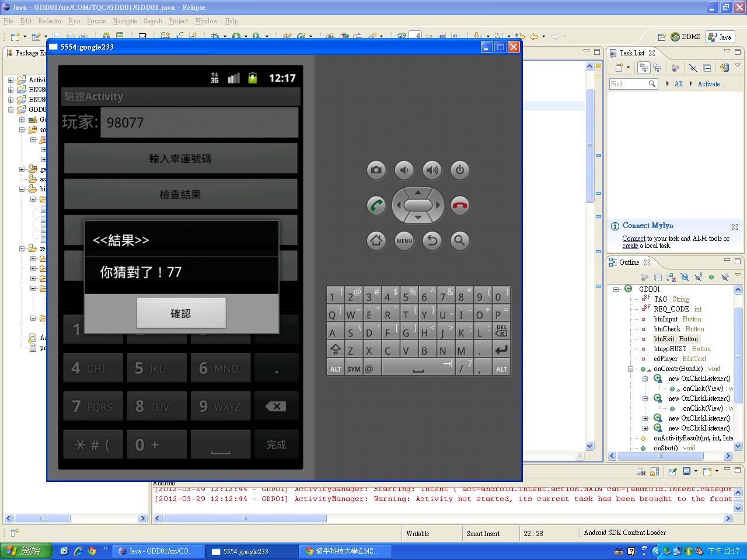Click the emulator search button
The image size is (747, 560).
pyautogui.click(x=460, y=240)
